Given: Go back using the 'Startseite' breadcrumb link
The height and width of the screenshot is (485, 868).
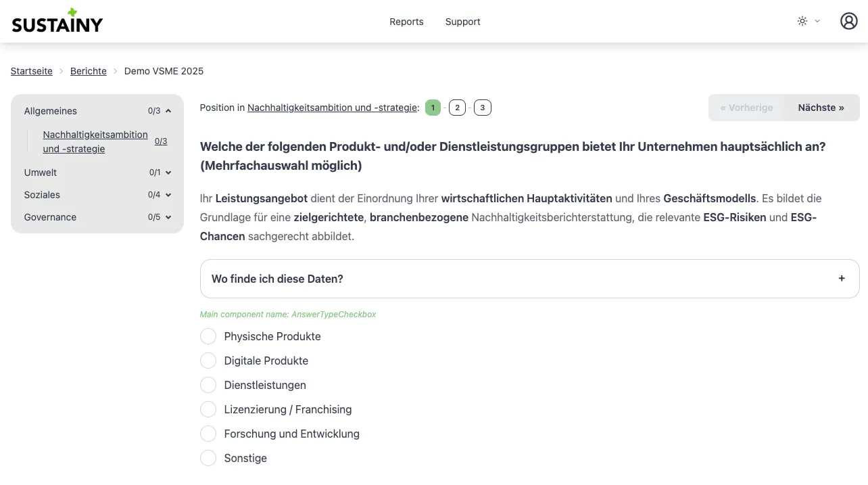Looking at the screenshot, I should click(x=31, y=70).
